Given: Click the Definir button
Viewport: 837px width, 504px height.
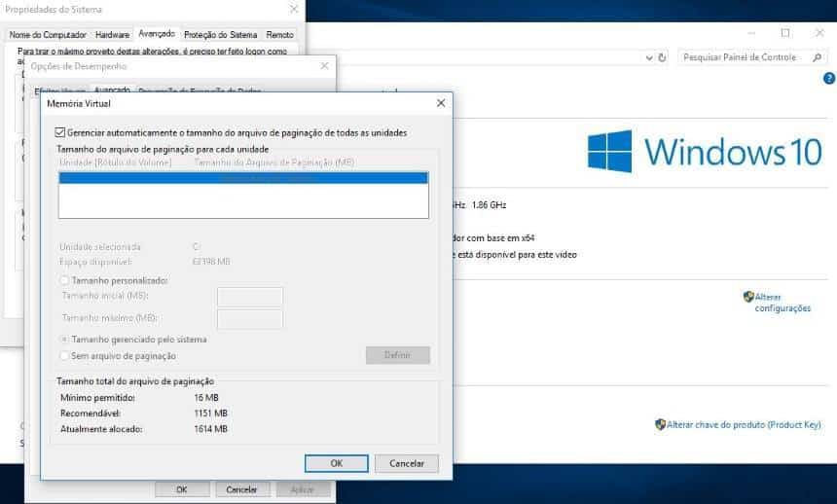Looking at the screenshot, I should pos(398,355).
